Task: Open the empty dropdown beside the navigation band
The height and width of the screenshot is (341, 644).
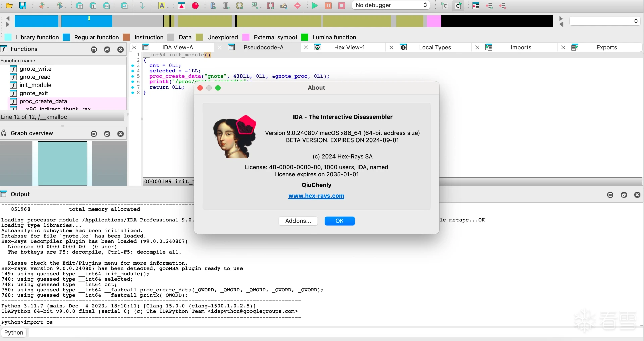Action: [605, 21]
